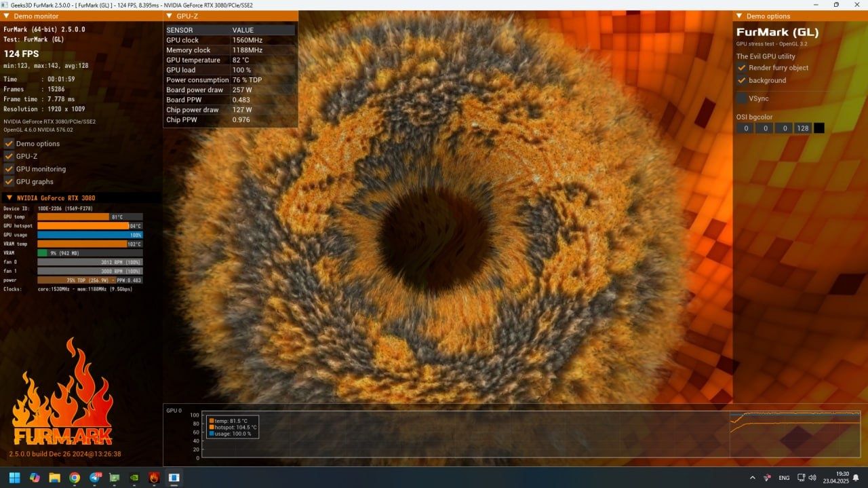This screenshot has width=868, height=488.
Task: Uncheck the GPU graphs checkbox
Action: click(x=9, y=181)
